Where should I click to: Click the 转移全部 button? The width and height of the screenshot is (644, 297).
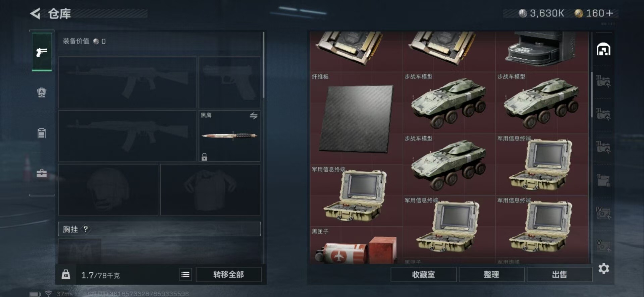(229, 275)
